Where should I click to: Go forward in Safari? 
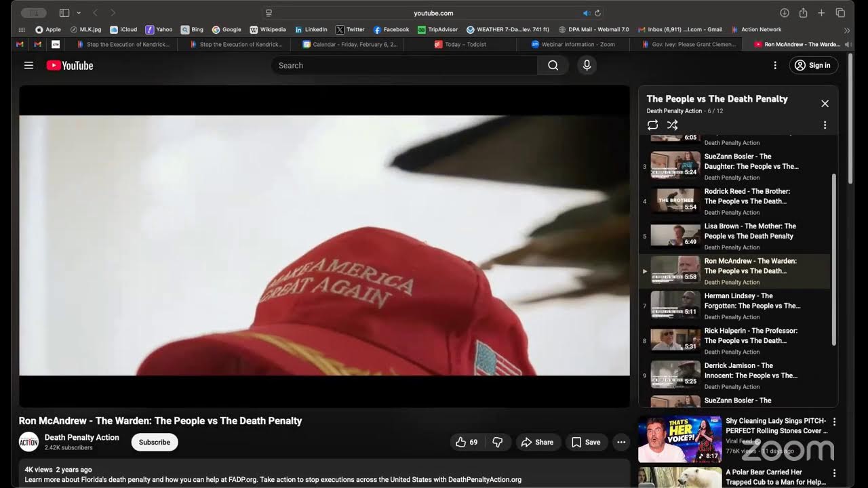tap(113, 13)
